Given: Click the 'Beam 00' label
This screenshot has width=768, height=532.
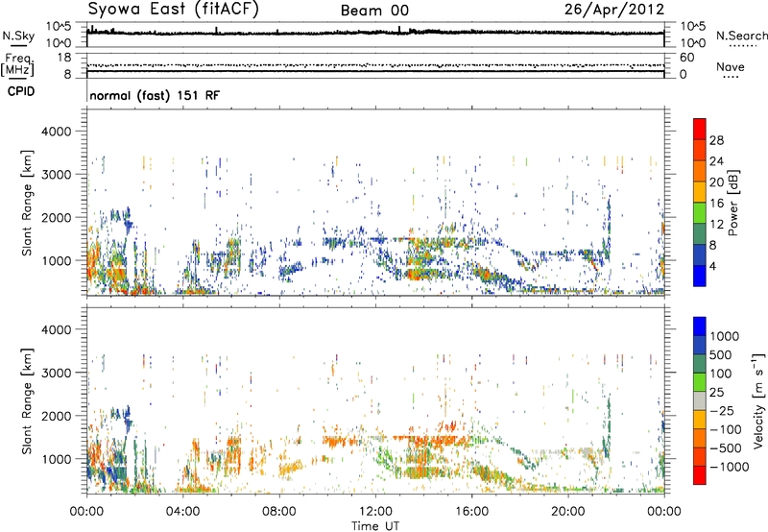Looking at the screenshot, I should click(374, 11).
